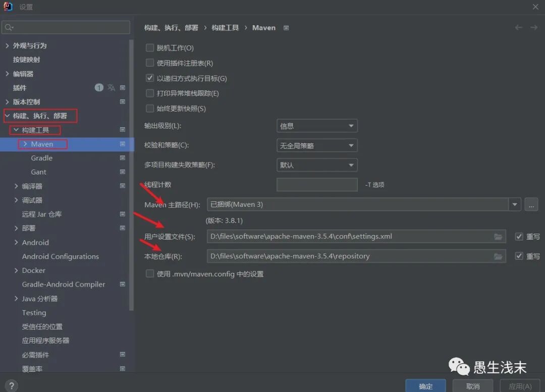The width and height of the screenshot is (545, 392).
Task: Click project-level icon in the Gant row
Action: coord(122,172)
